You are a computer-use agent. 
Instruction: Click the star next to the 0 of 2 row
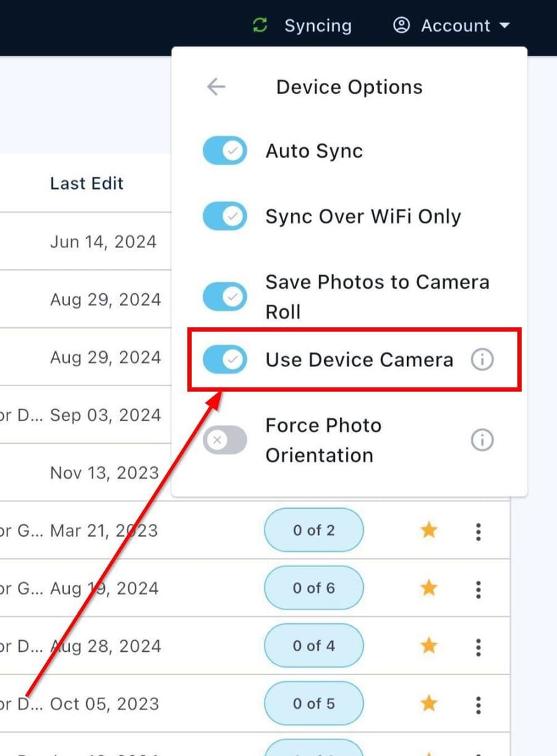click(428, 530)
